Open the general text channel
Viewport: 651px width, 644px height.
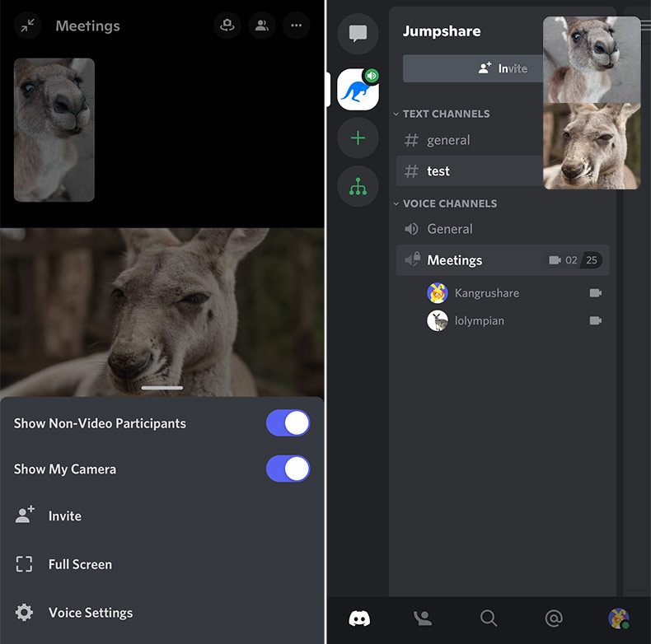[448, 140]
